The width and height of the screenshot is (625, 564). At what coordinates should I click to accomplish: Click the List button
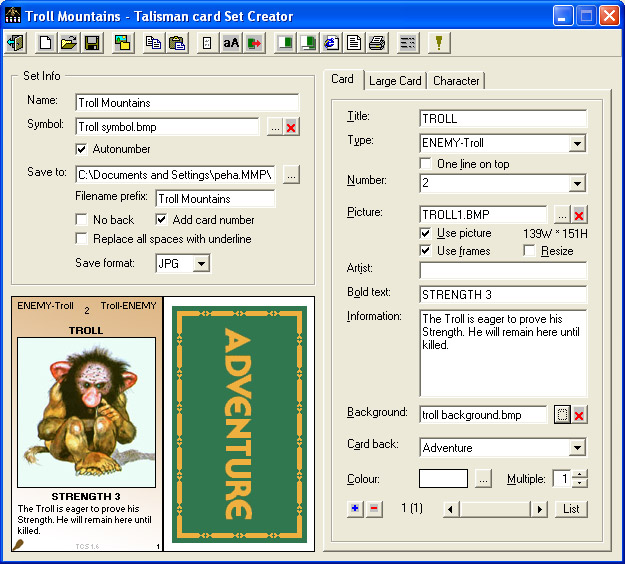(x=571, y=509)
